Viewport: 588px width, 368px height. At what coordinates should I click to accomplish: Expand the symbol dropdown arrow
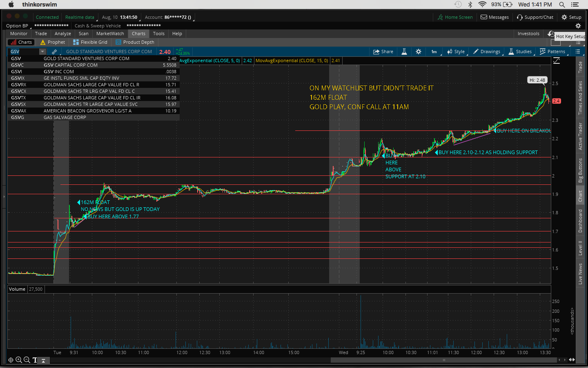coord(42,52)
